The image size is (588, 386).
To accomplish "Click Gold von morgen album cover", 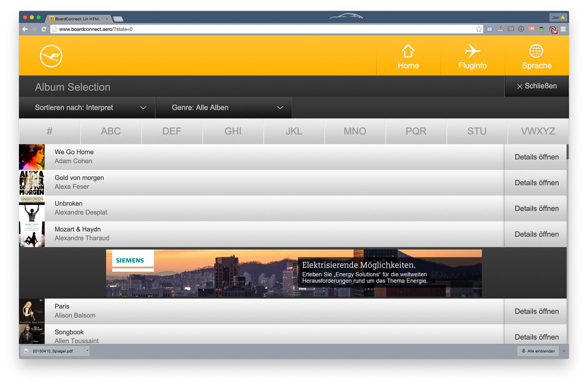I will 32,183.
